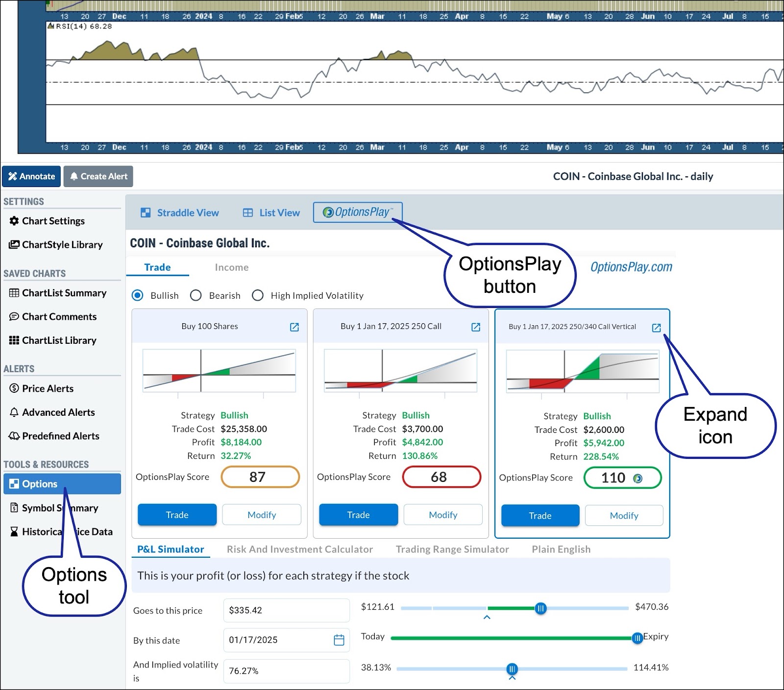Click the Goes to this price field
Viewport: 784px width, 690px height.
click(x=286, y=610)
